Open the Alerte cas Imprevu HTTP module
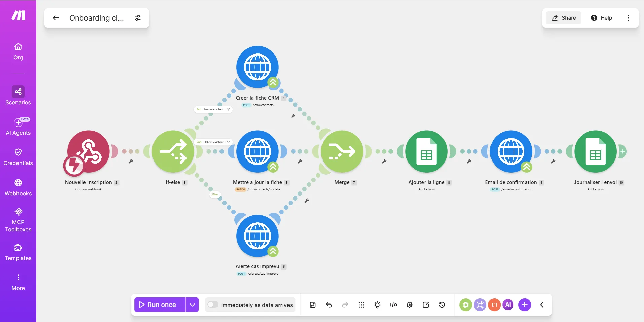This screenshot has height=322, width=644. (258, 236)
